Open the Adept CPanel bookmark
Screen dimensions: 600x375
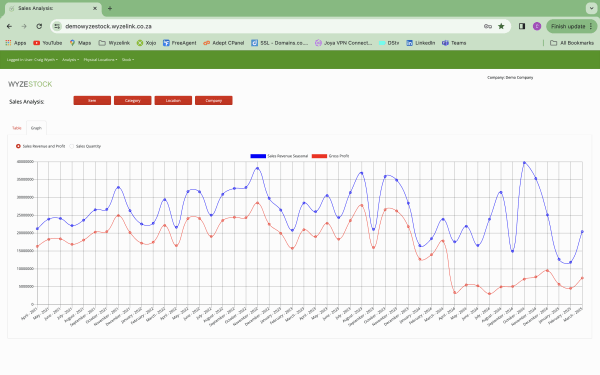223,43
